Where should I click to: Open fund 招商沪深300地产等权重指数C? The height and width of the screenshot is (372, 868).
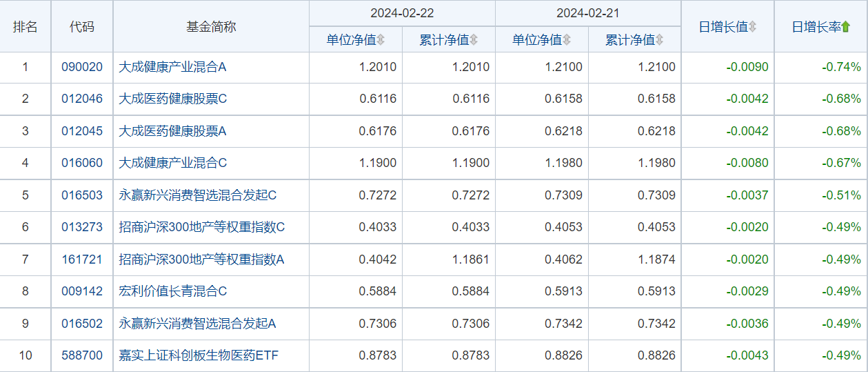click(x=201, y=227)
